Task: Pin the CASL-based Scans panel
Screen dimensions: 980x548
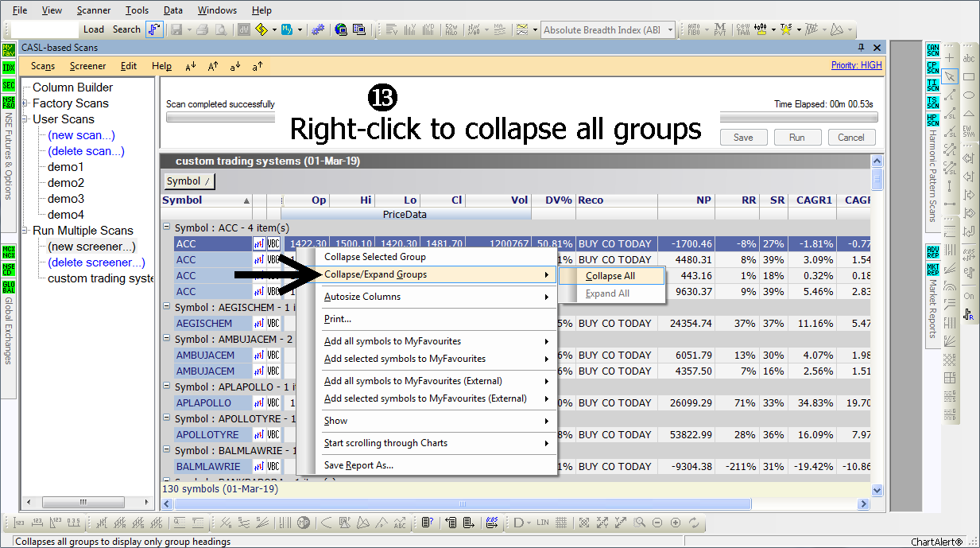Action: click(861, 48)
